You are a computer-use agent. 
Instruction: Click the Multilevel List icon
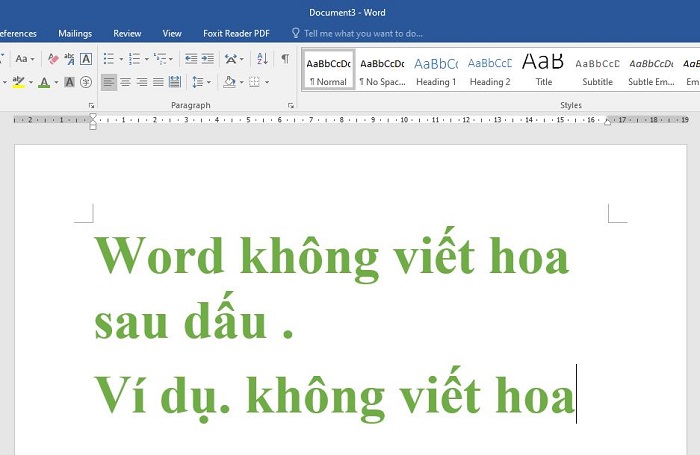[x=160, y=59]
